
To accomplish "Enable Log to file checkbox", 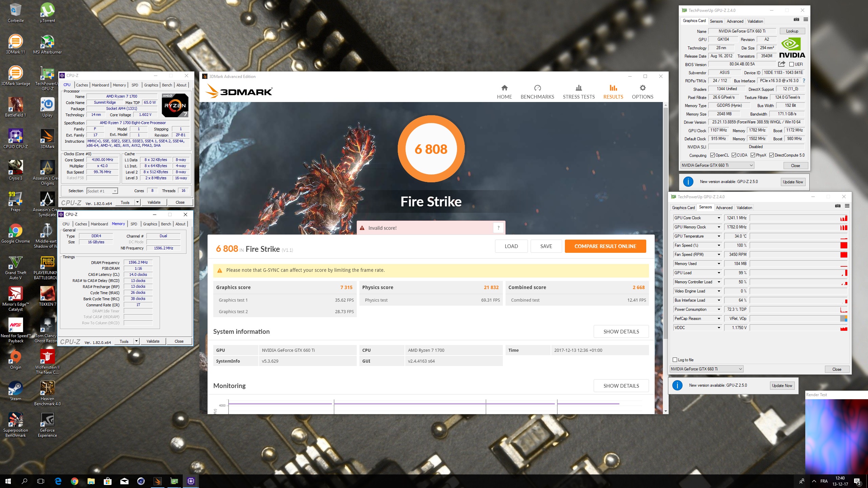I will (x=675, y=360).
